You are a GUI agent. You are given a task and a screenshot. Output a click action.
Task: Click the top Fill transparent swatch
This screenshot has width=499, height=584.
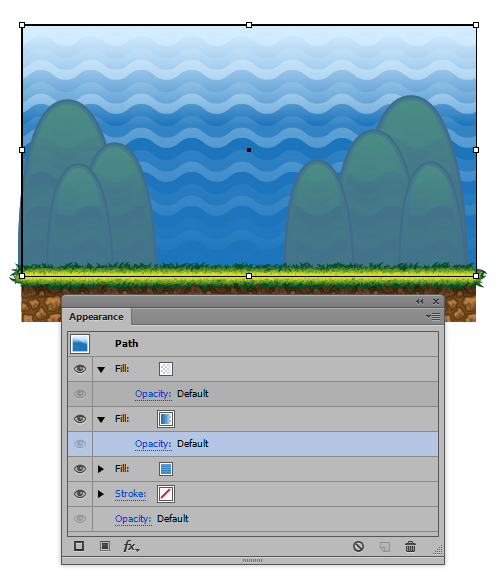click(166, 369)
